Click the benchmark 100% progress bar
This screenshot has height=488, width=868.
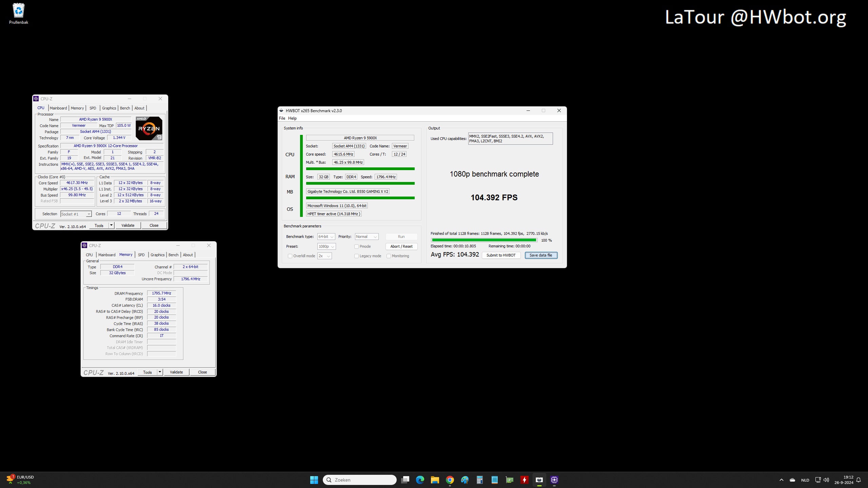(x=484, y=240)
